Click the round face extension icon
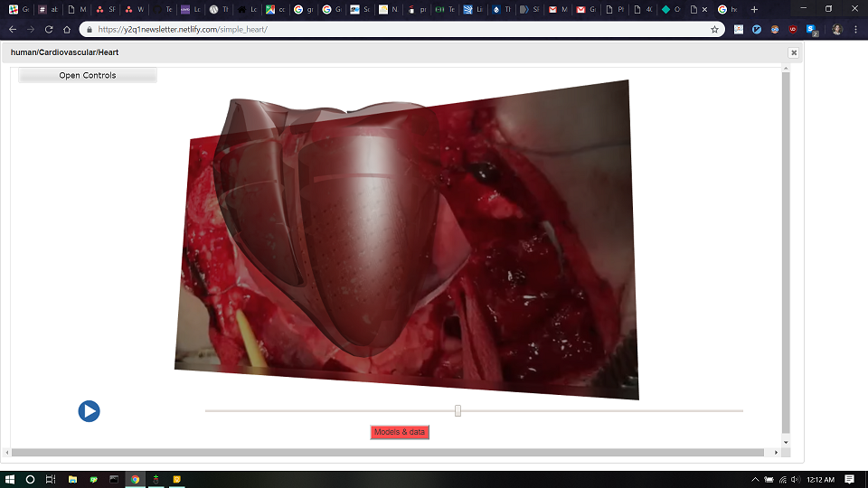 (x=775, y=29)
